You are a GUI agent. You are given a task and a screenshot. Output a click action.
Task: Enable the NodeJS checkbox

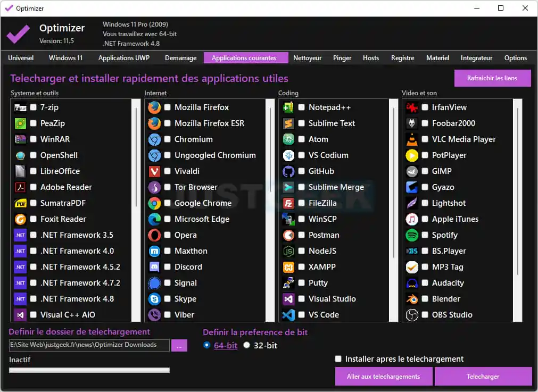click(301, 251)
